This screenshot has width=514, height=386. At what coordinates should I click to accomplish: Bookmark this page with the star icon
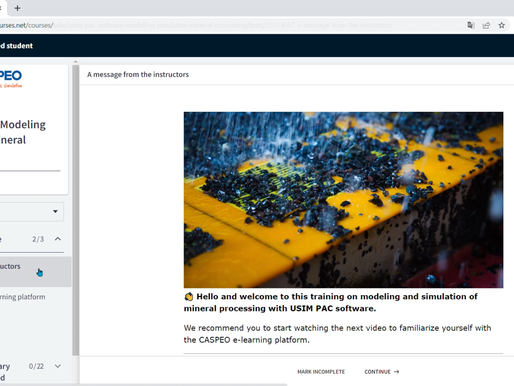[501, 25]
